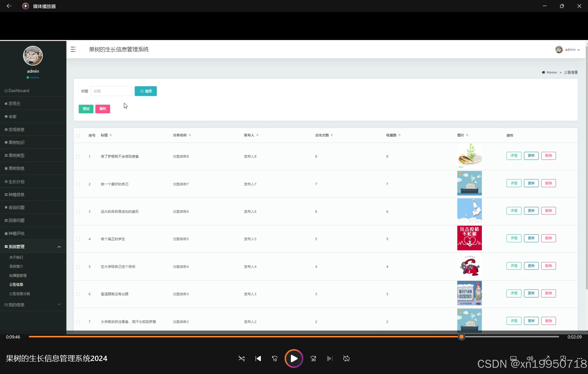Open 咨询问题 menu item

click(33, 208)
